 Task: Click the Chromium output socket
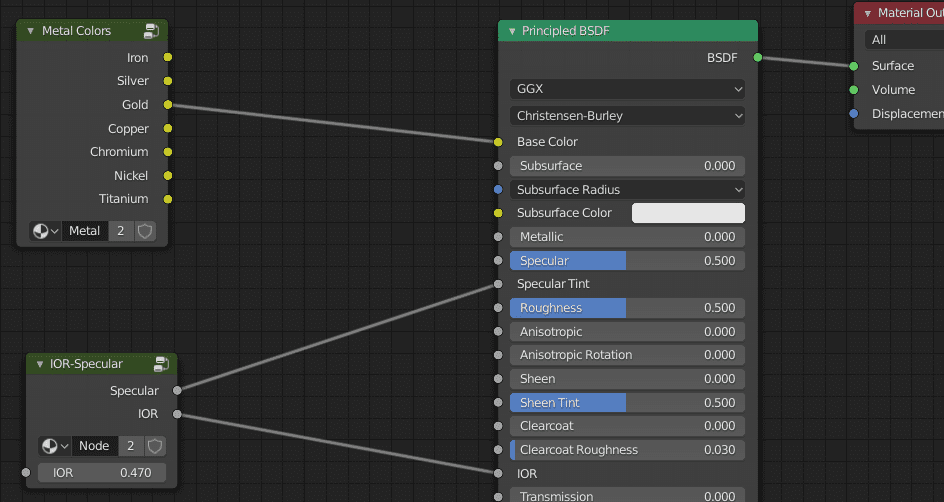(x=168, y=152)
